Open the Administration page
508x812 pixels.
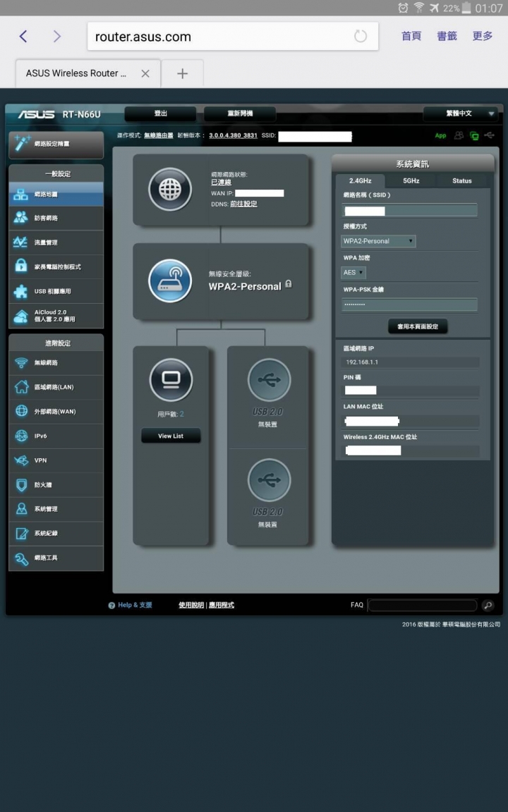[56, 509]
